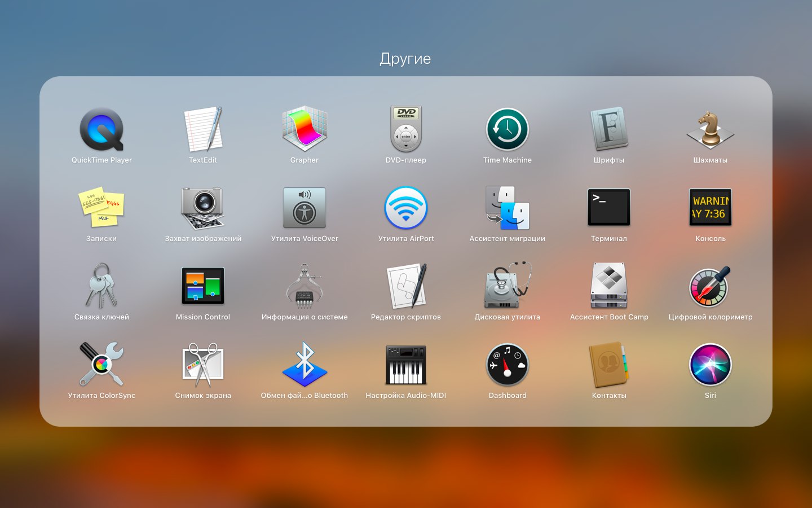Screen dimensions: 812x508
Task: Open Ассистент миграции icon
Action: coord(507,208)
